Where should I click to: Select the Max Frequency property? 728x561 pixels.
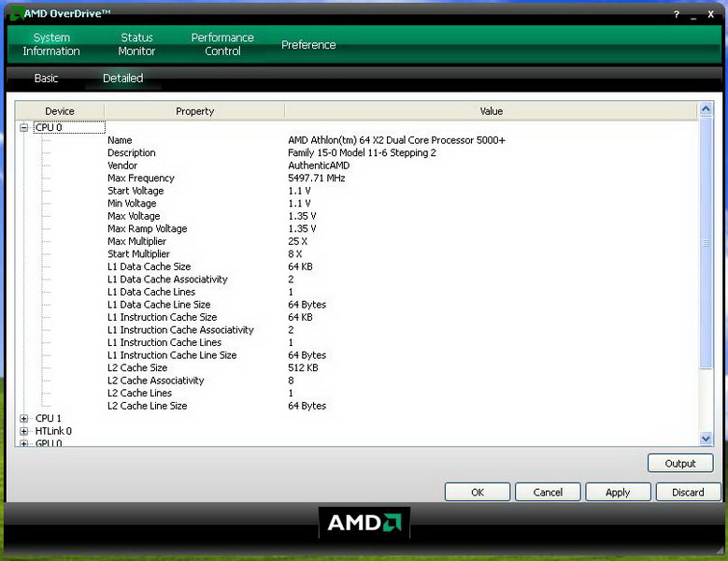coord(141,178)
